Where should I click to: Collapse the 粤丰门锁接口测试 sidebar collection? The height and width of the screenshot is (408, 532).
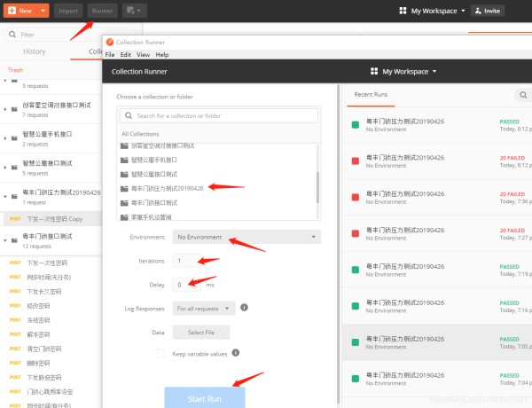pos(5,240)
